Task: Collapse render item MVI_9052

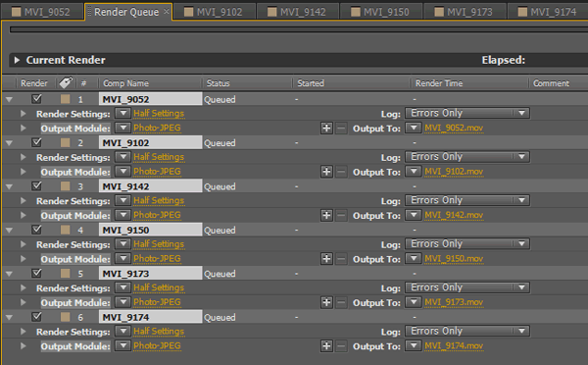Action: [9, 99]
